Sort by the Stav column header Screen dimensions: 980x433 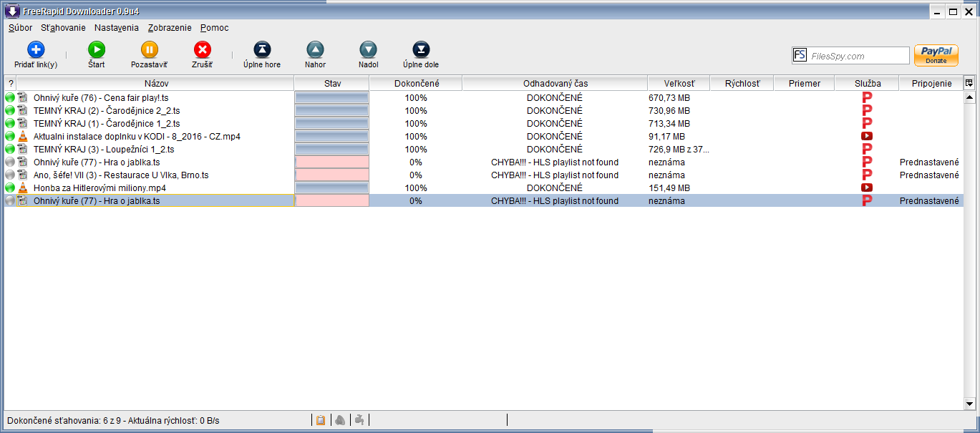click(x=332, y=83)
